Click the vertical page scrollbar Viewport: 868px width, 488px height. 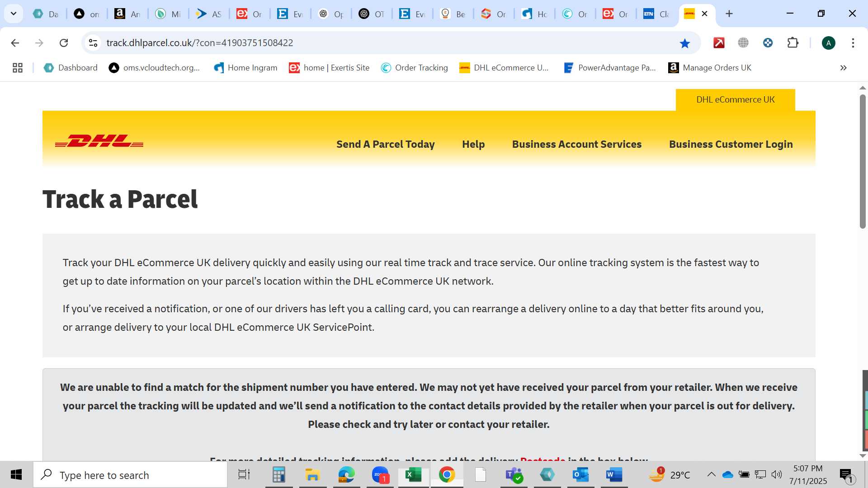click(863, 161)
